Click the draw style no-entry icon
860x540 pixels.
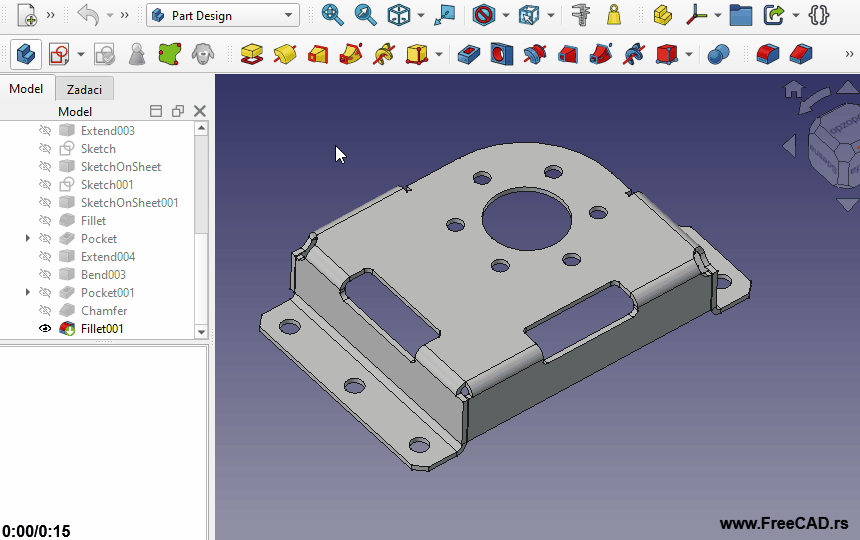(x=483, y=15)
